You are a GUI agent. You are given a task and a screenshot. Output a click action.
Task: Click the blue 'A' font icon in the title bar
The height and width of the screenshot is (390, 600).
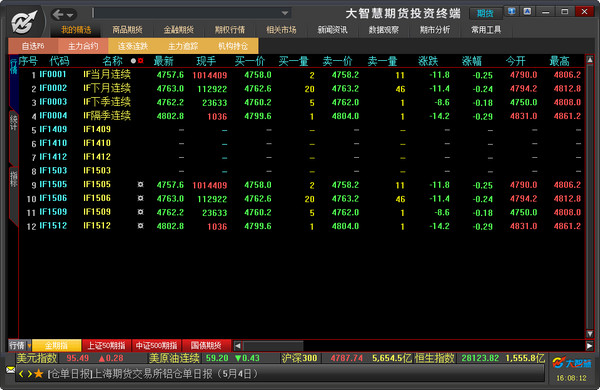527,11
